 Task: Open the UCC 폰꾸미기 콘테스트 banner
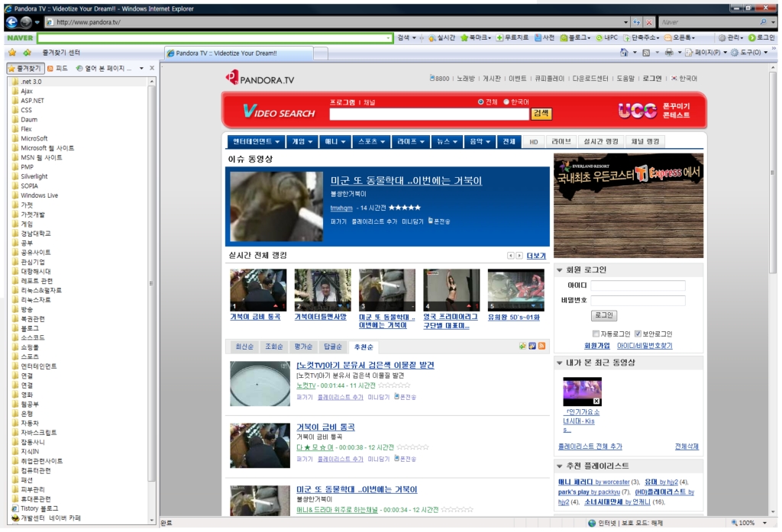coord(654,110)
